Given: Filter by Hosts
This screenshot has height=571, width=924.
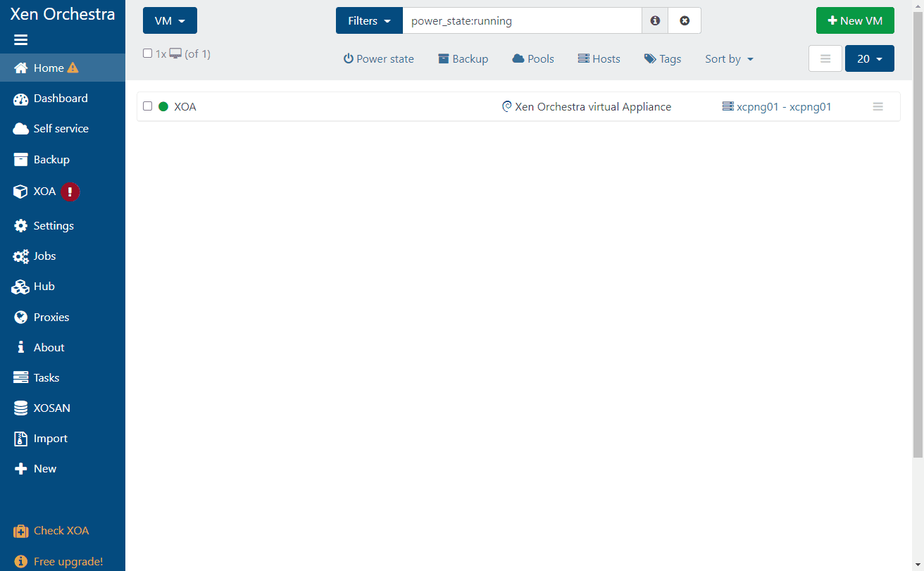Looking at the screenshot, I should point(599,59).
